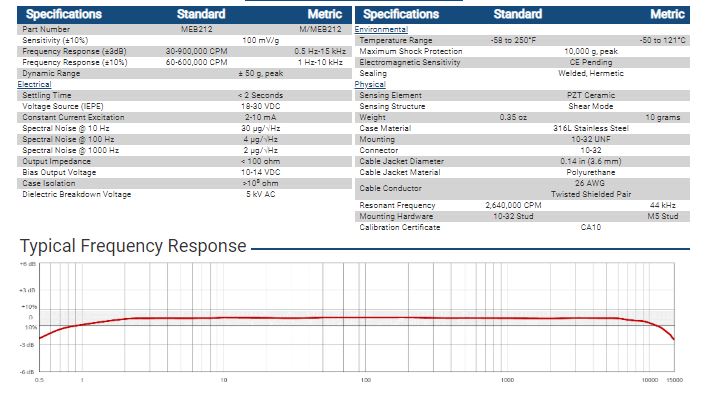Click the 0.5 Hz-15 kHz value
This screenshot has width=706, height=393.
(320, 51)
